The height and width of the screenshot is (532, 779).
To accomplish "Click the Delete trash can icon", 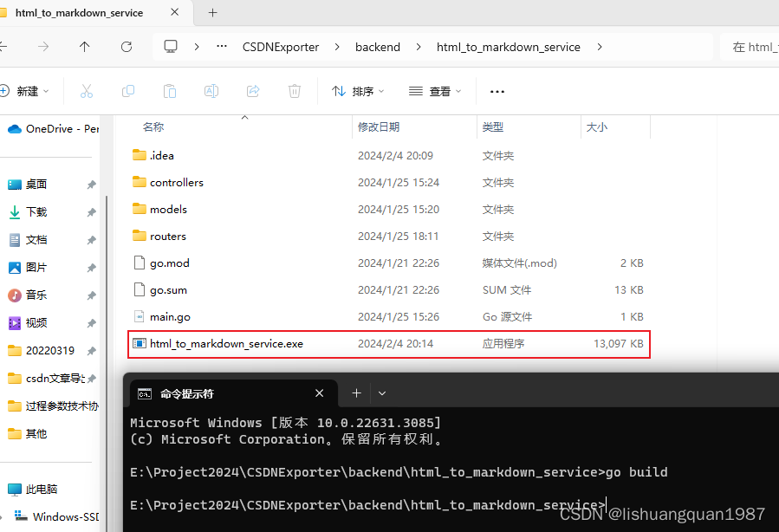I will [295, 91].
